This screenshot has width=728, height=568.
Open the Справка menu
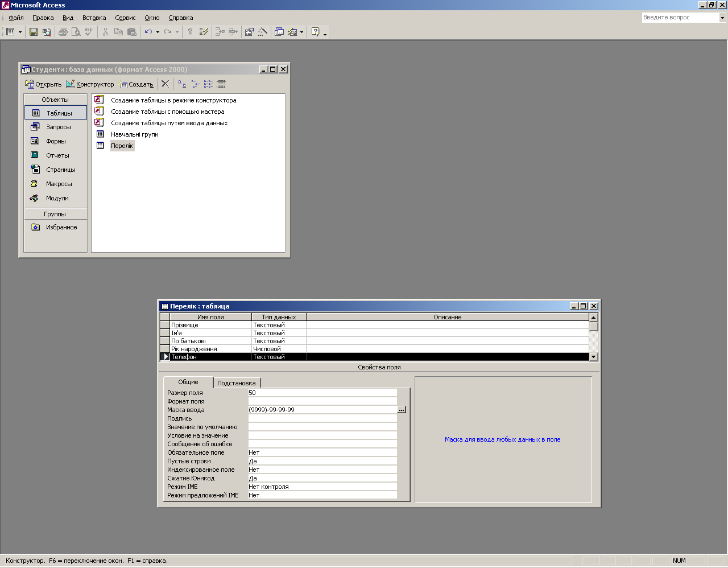[181, 18]
